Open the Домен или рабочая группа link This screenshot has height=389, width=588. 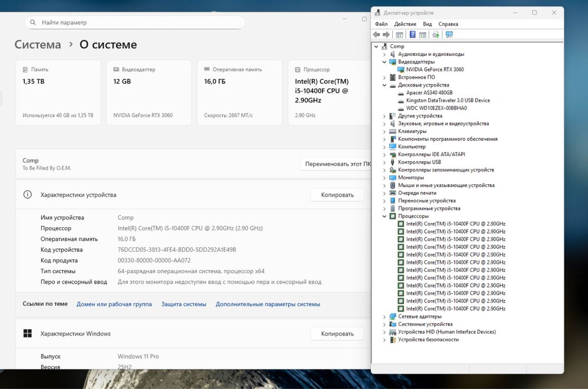[114, 304]
